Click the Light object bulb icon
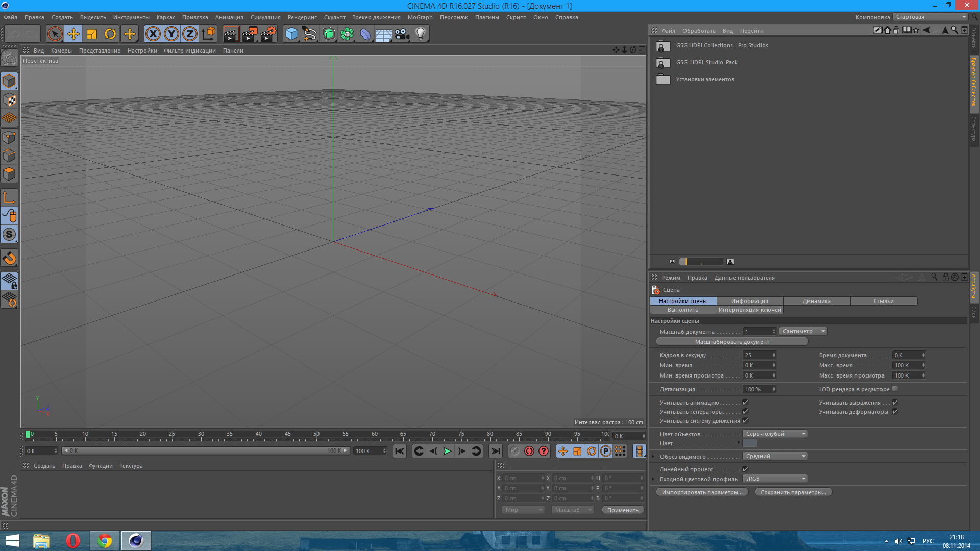980x551 pixels. coord(420,34)
